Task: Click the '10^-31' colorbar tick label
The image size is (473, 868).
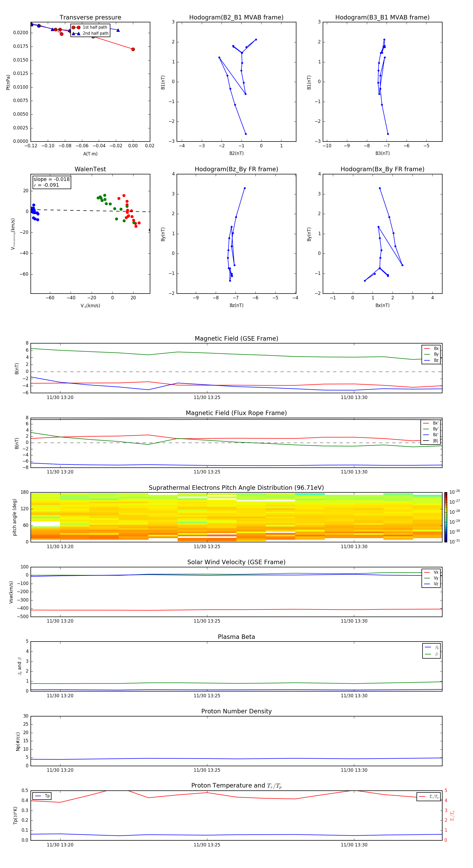Action: click(x=455, y=542)
